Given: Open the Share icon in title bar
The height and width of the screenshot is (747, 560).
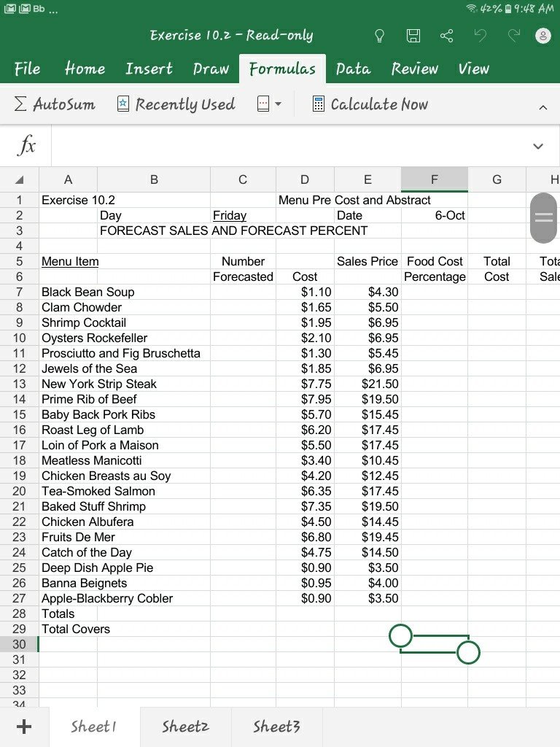Looking at the screenshot, I should (x=446, y=36).
